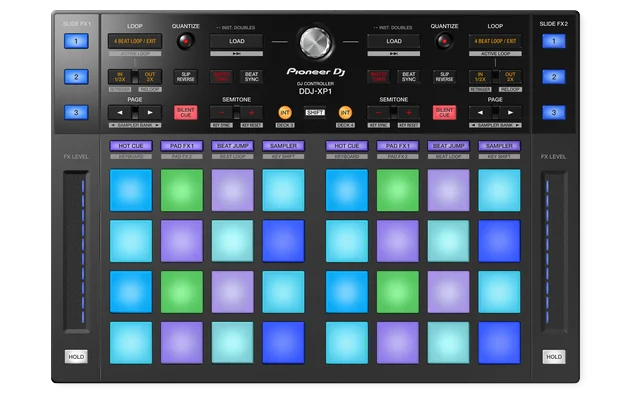Toggle left deck Beat Sync
The height and width of the screenshot is (400, 640).
pos(251,77)
